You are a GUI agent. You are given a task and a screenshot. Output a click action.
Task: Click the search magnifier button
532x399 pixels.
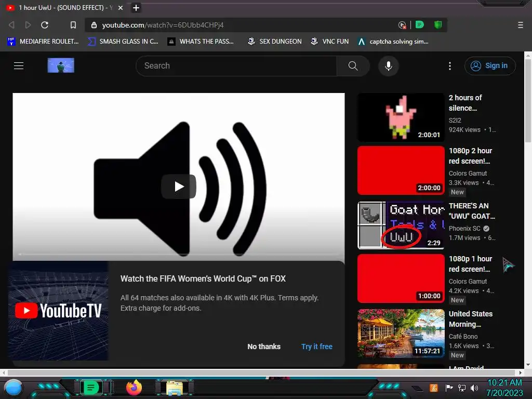(x=353, y=66)
